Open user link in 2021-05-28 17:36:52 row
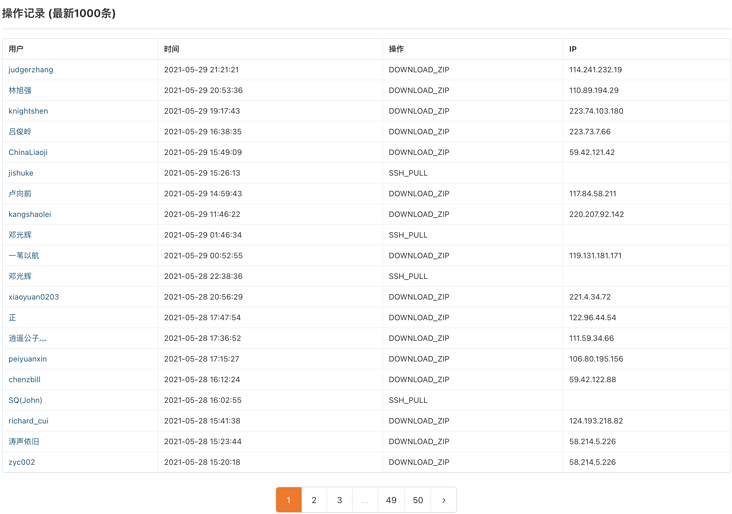Viewport: 732px width, 514px height. click(28, 338)
